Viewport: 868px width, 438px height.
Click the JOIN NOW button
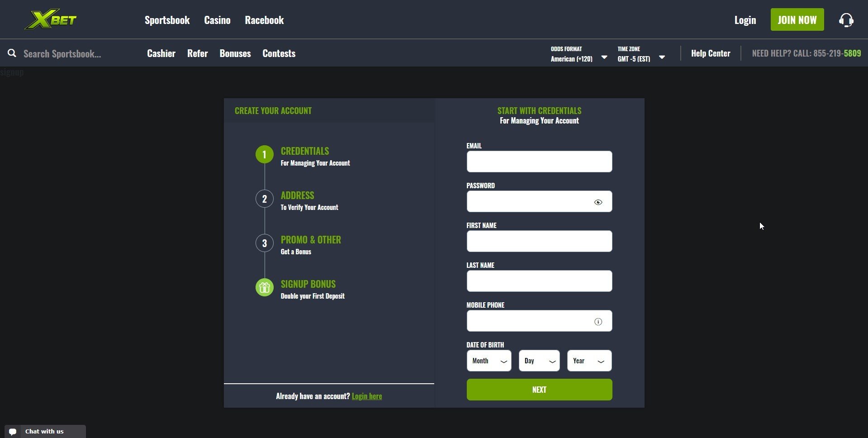click(x=797, y=20)
